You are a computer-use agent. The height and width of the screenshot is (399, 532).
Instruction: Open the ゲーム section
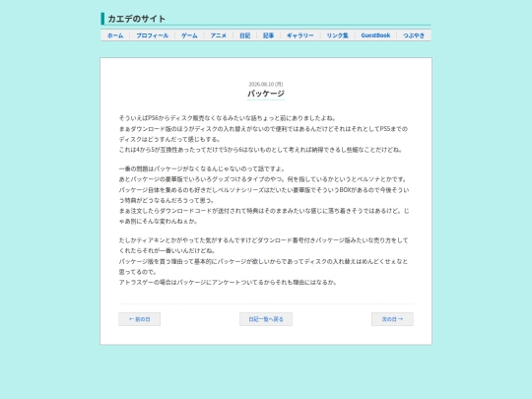(189, 35)
